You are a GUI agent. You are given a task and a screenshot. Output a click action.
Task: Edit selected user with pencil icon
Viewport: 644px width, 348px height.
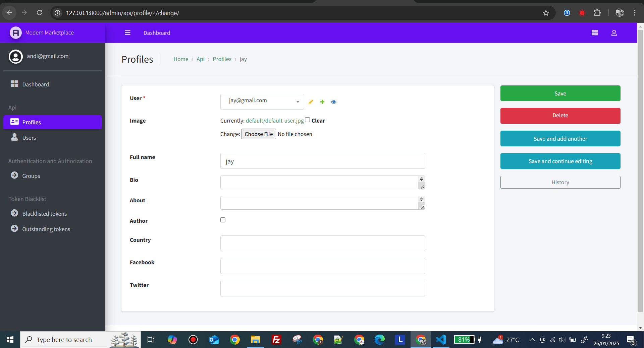tap(311, 102)
